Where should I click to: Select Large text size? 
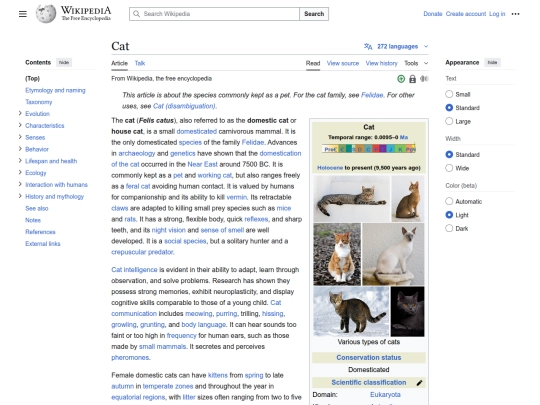(x=449, y=121)
